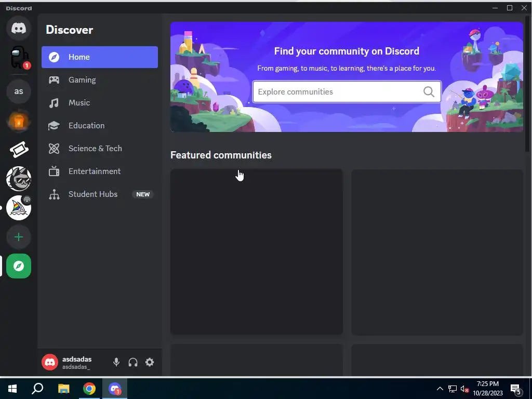This screenshot has width=532, height=399.
Task: Open User Settings gear
Action: [x=150, y=362]
